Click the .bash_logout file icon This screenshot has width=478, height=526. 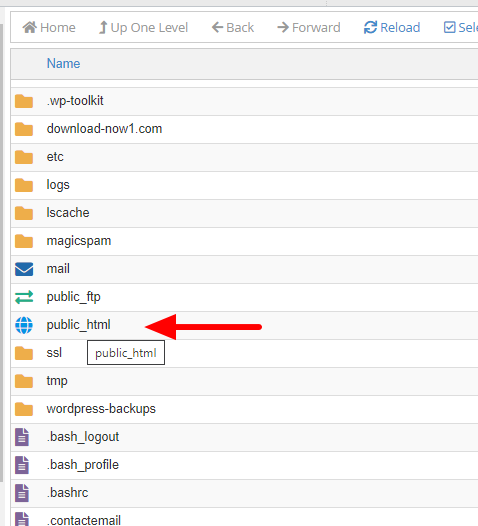[x=22, y=437]
